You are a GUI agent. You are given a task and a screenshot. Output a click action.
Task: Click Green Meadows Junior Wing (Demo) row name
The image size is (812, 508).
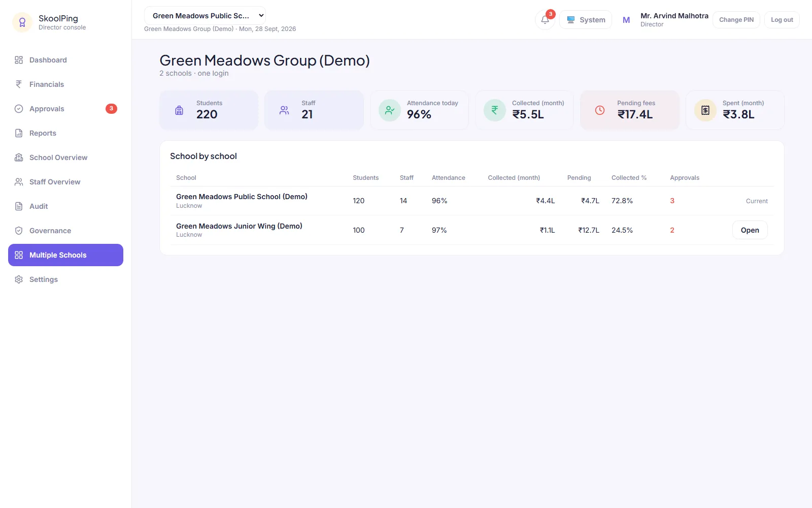(x=239, y=226)
